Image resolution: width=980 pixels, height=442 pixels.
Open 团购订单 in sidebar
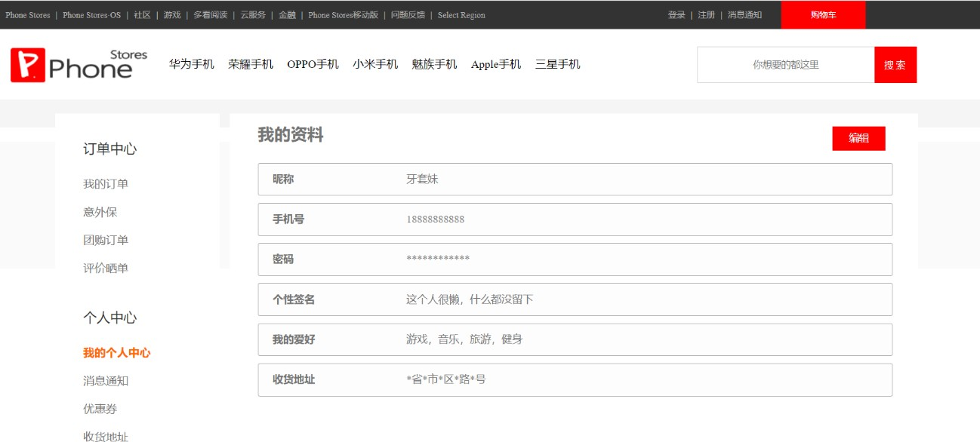[x=106, y=240]
